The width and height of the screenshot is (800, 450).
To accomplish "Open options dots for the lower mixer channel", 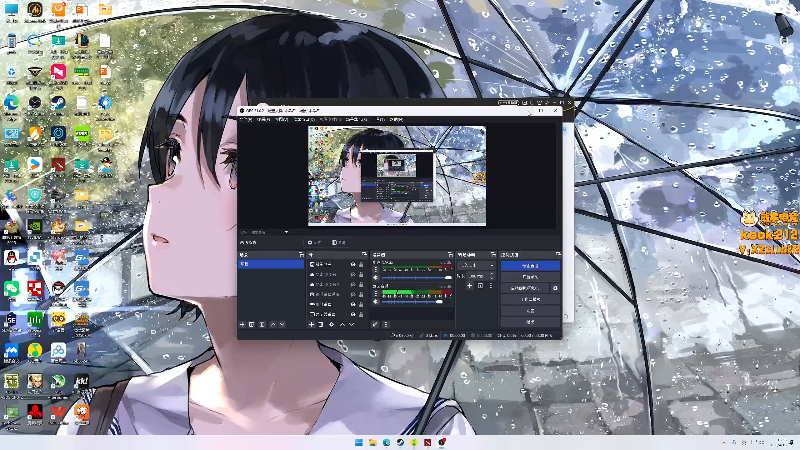I will [x=376, y=294].
